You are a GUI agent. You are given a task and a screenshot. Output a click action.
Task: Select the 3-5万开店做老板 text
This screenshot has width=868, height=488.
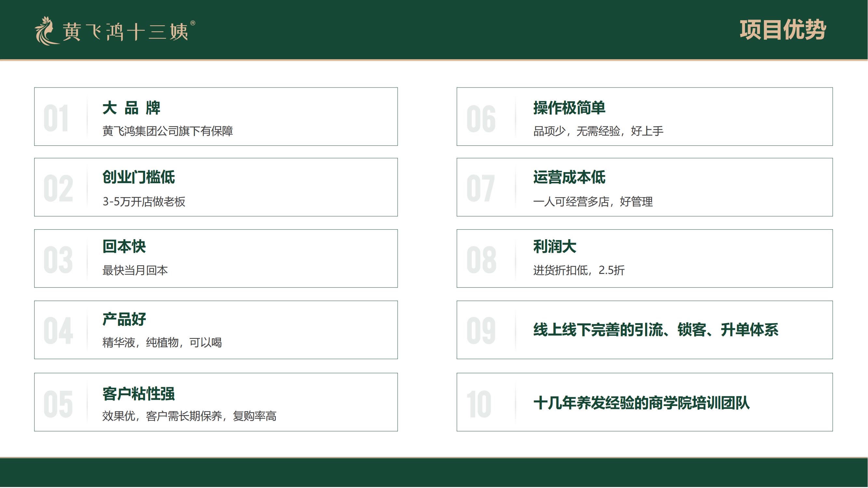[x=144, y=202]
